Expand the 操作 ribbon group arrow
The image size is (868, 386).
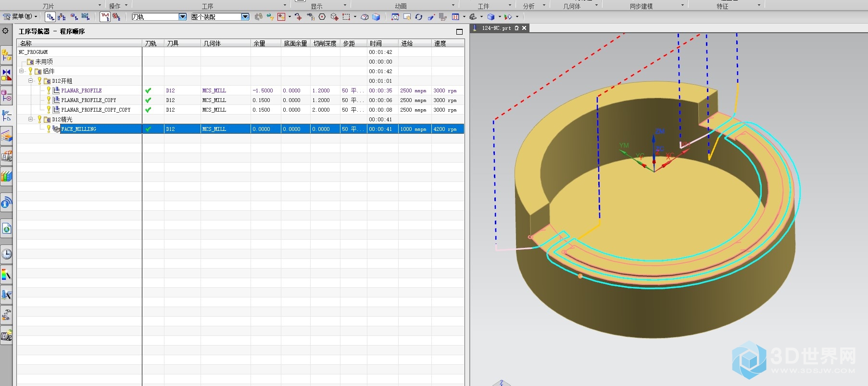tap(126, 5)
